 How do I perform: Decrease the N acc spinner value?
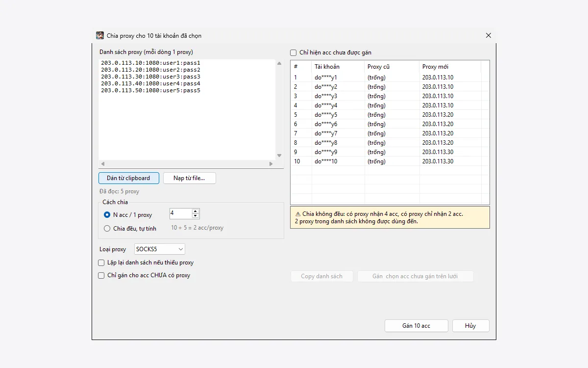click(196, 216)
